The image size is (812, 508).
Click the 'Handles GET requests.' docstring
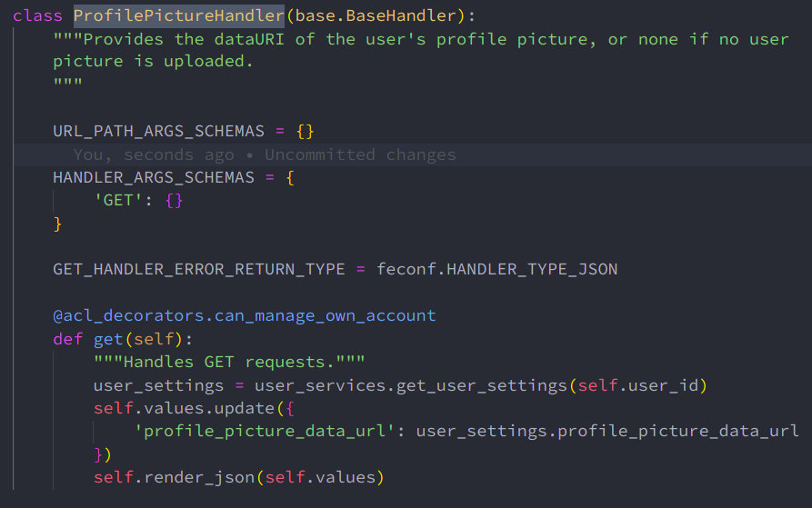[229, 362]
